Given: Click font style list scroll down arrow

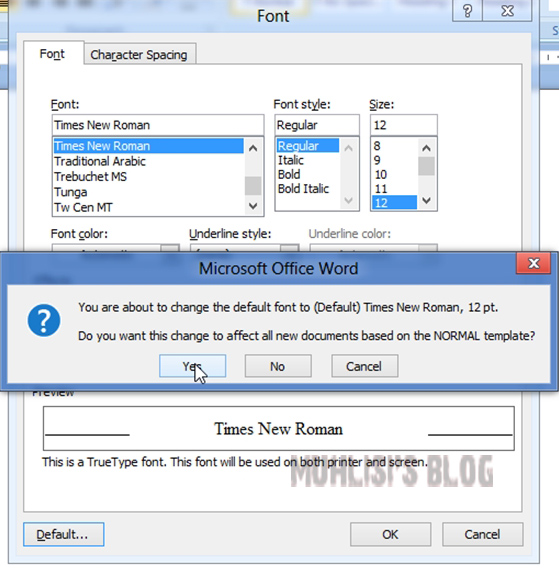Looking at the screenshot, I should pyautogui.click(x=349, y=201).
